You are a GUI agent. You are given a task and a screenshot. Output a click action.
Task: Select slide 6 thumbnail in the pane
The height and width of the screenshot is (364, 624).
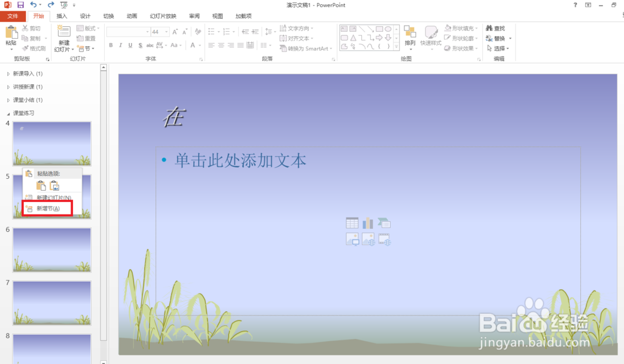tap(52, 249)
